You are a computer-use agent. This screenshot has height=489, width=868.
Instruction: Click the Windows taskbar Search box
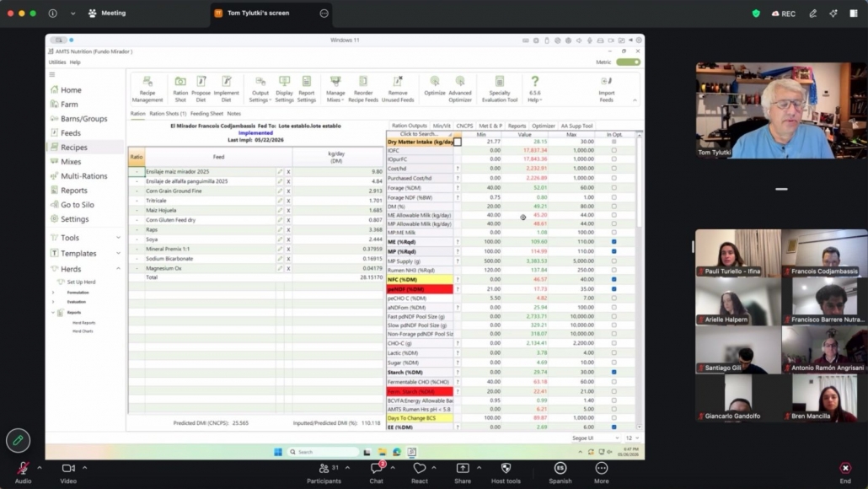coord(322,452)
